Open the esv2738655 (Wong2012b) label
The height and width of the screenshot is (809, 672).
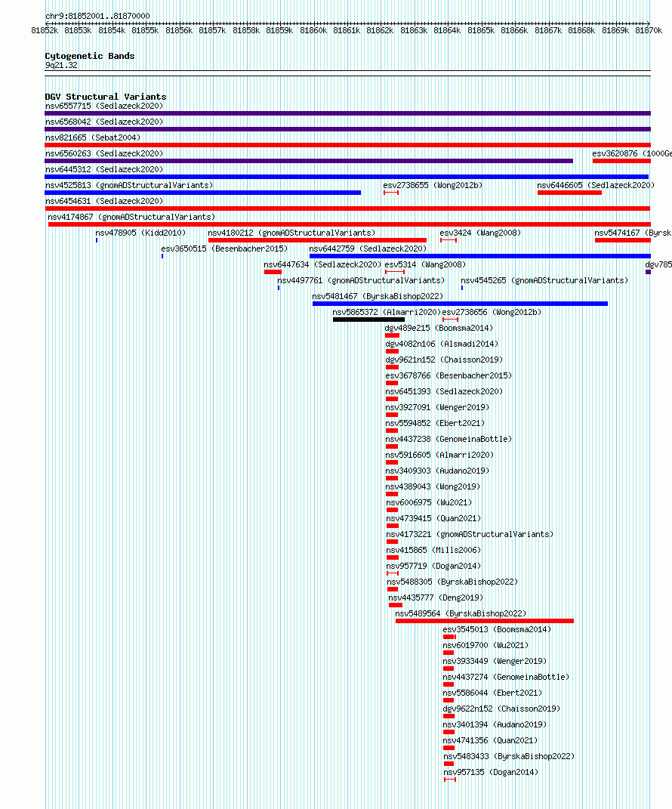pos(433,185)
